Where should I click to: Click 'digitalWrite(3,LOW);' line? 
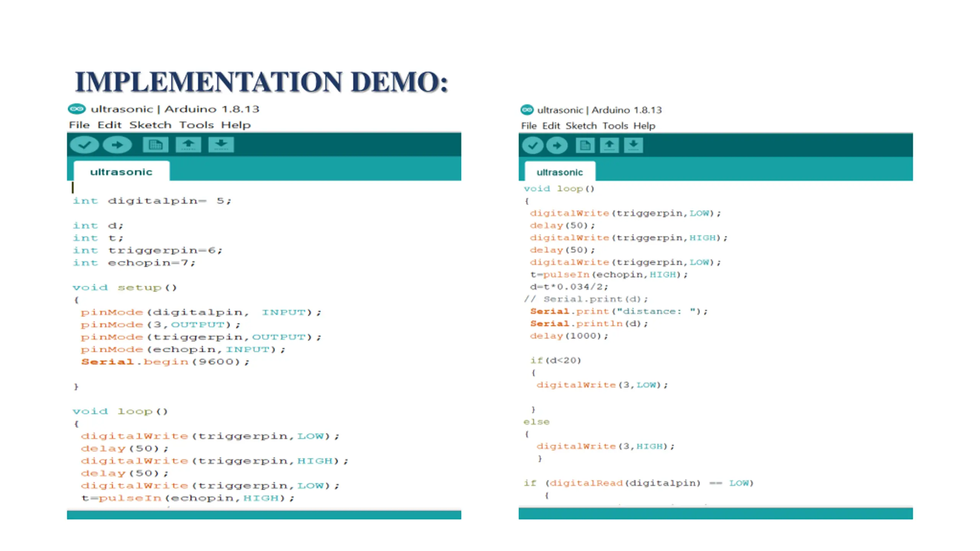[602, 385]
